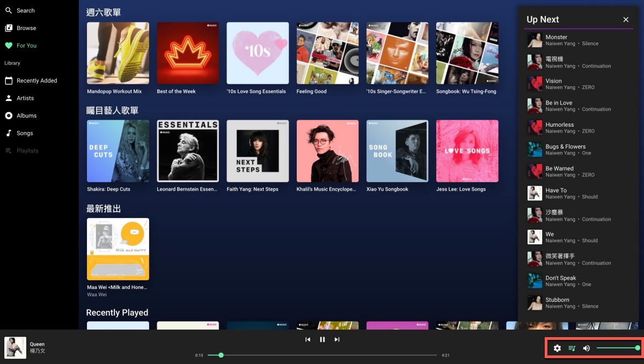This screenshot has width=644, height=364.
Task: Click the now playing title Queen
Action: 37,344
